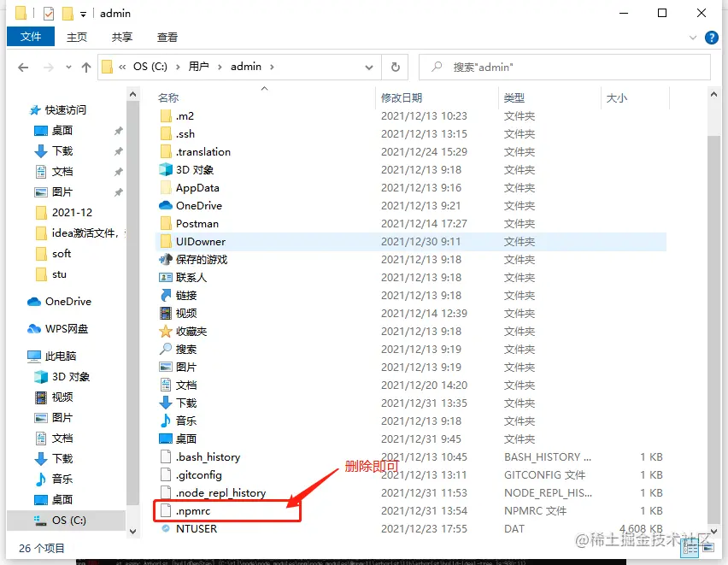Select WPS网盘 in the navigation pane
728x565 pixels.
tap(67, 329)
